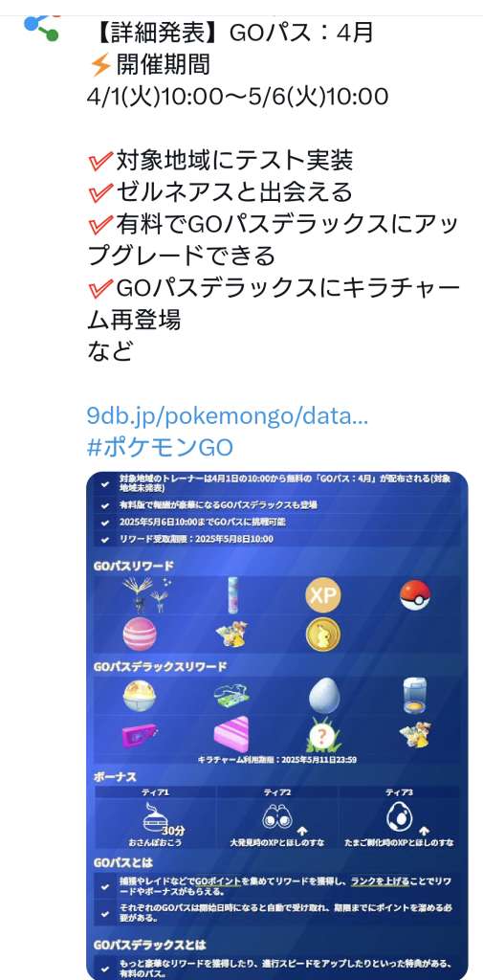Select the gold Pikachu coin icon

pos(323,635)
